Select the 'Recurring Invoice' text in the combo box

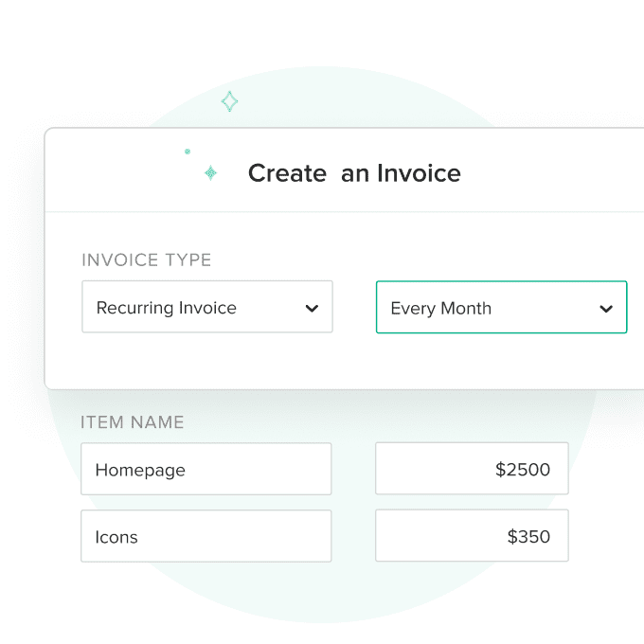(167, 308)
